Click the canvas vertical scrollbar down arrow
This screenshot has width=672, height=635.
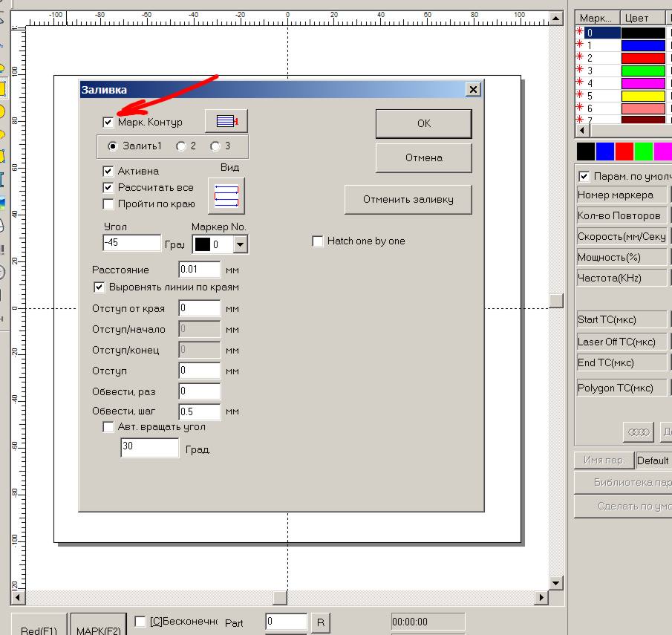[555, 583]
